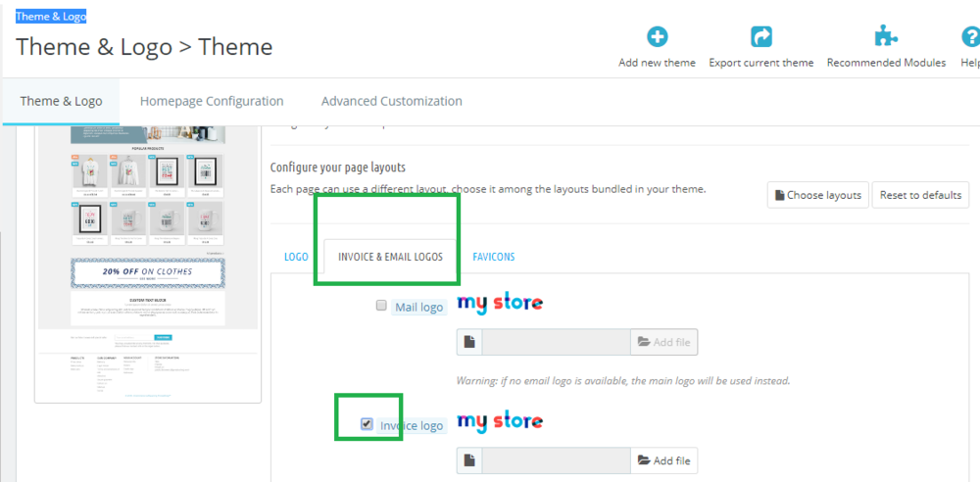Open Homepage Configuration tab
Viewport: 980px width, 482px height.
[x=212, y=101]
